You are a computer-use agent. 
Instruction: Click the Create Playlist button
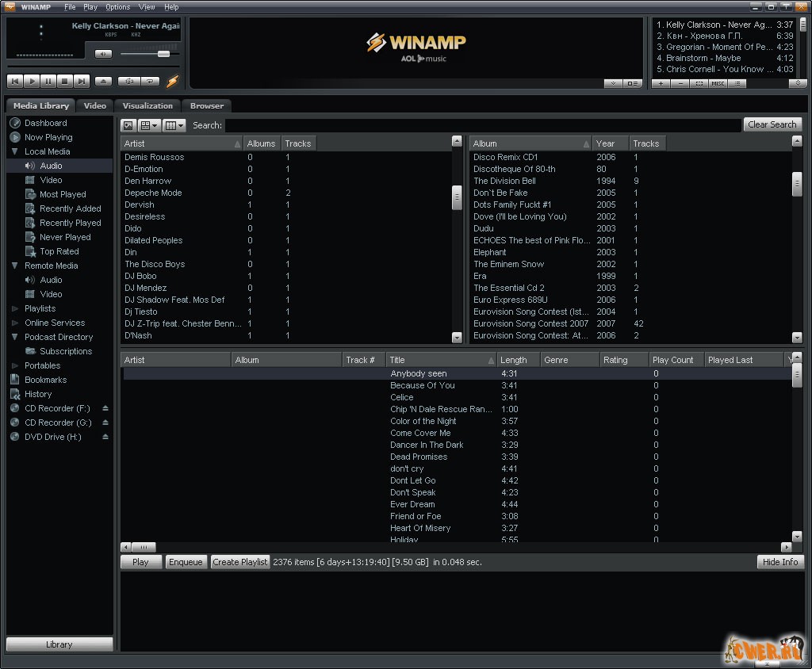point(240,562)
